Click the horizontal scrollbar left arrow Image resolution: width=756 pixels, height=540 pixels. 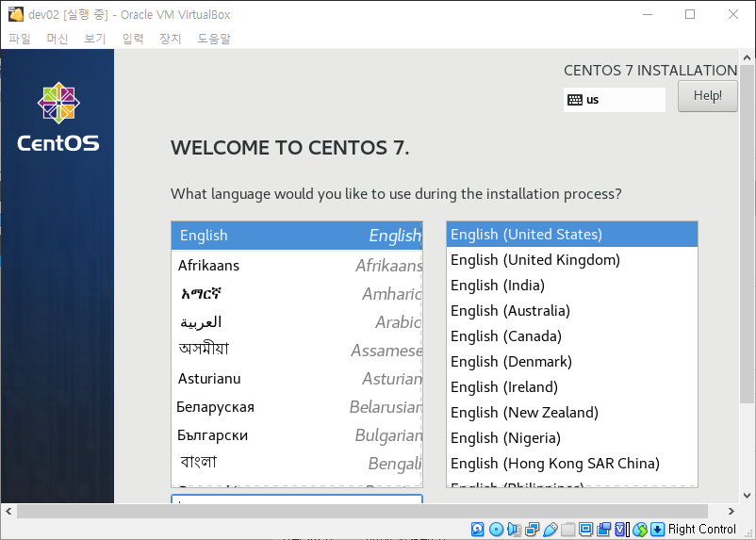(x=8, y=511)
